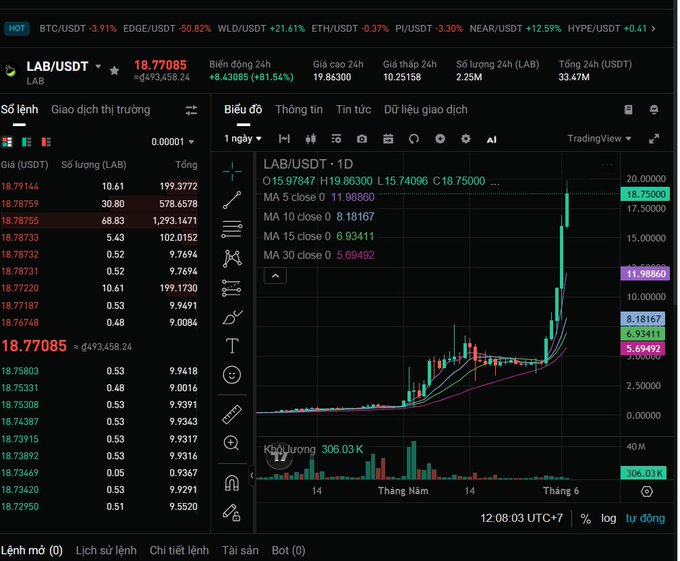Open the emoji sticker tool
This screenshot has width=680, height=561.
pyautogui.click(x=232, y=375)
